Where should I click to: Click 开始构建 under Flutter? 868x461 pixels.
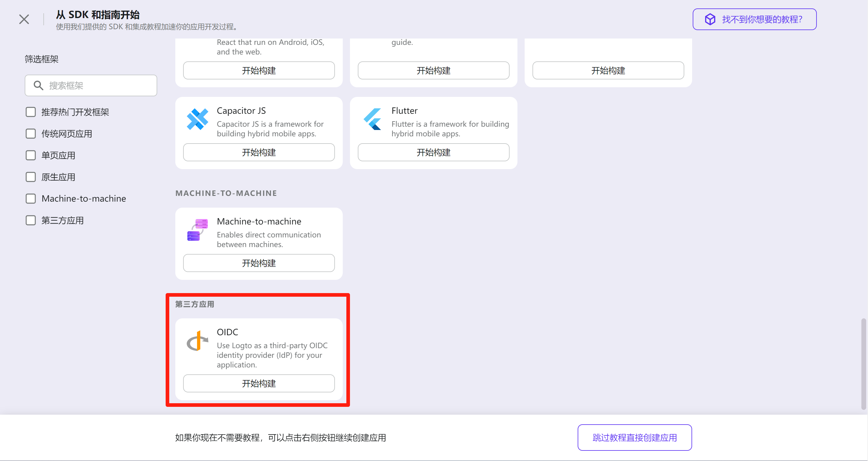tap(433, 152)
